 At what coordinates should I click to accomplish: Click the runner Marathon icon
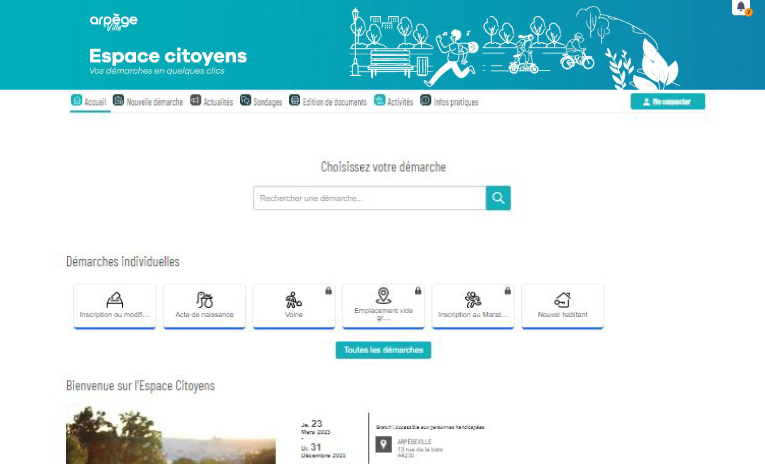(473, 300)
